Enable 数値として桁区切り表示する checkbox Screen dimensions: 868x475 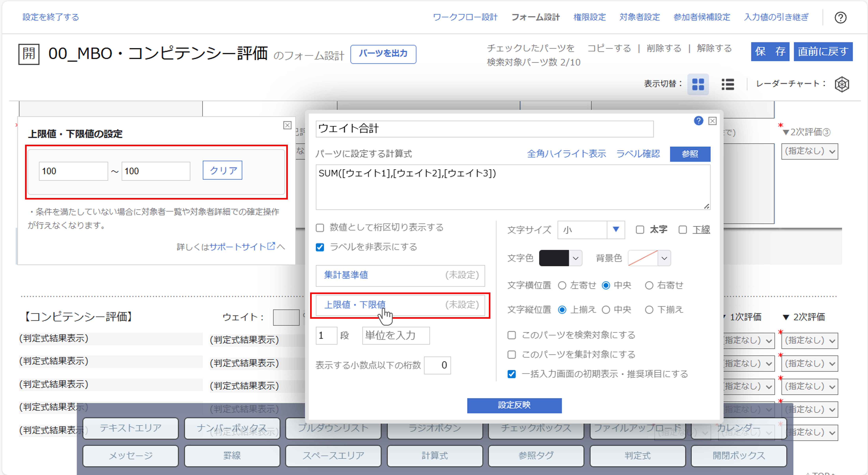coord(320,228)
